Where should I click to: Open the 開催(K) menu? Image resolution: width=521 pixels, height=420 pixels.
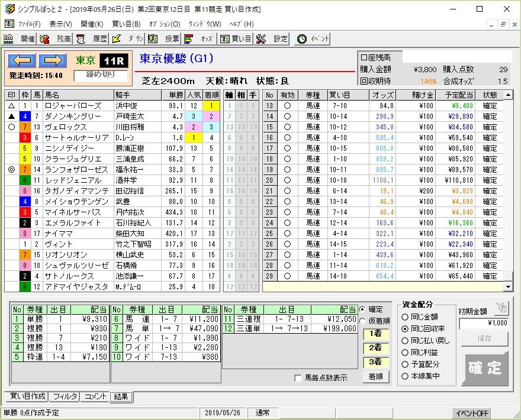pyautogui.click(x=92, y=24)
